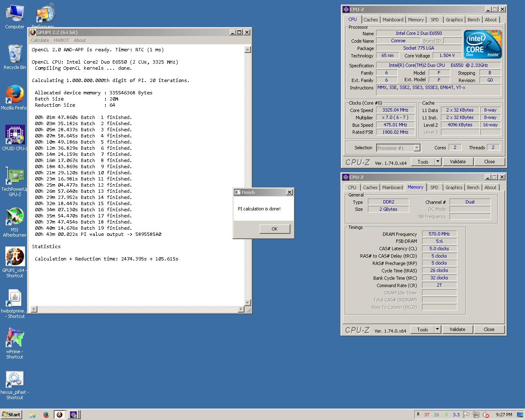The width and height of the screenshot is (525, 420).
Task: Click the Validate button in lower CPU-Z
Action: 457,329
